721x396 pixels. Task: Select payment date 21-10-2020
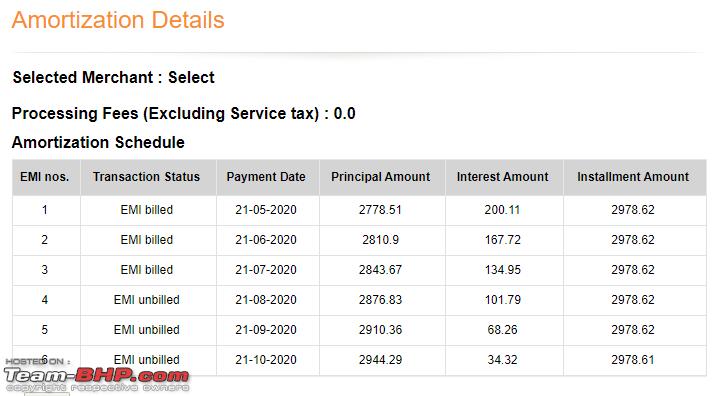coord(266,360)
